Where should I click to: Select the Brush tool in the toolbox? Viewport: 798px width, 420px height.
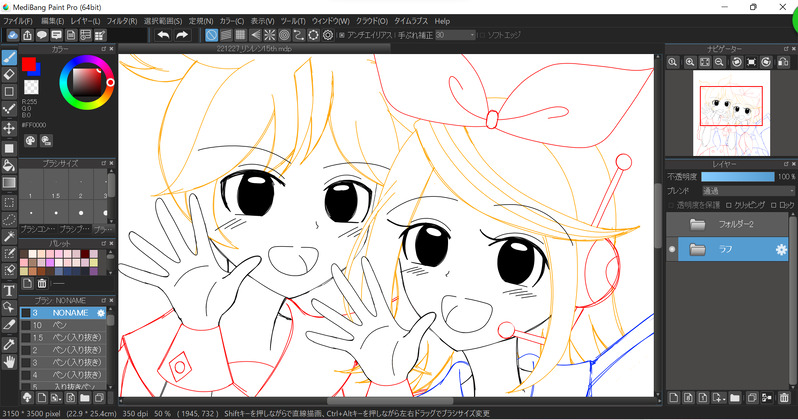pyautogui.click(x=9, y=58)
